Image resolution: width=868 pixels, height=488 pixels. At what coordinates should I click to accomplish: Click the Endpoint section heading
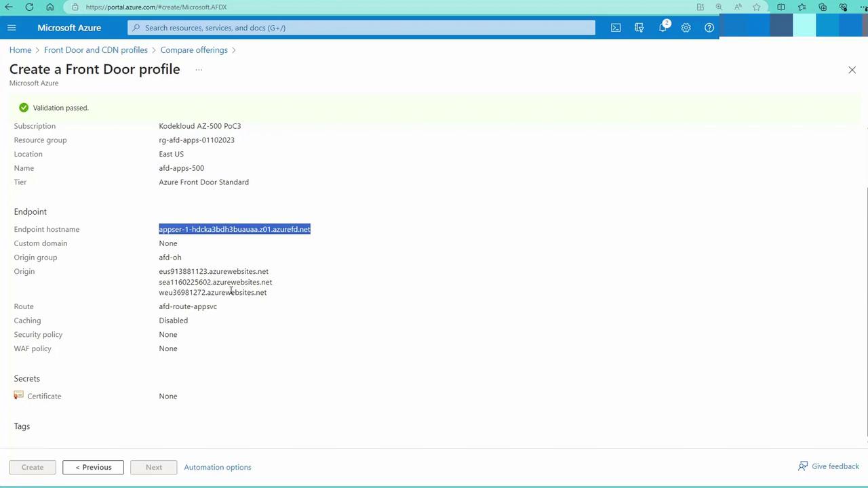tap(31, 211)
